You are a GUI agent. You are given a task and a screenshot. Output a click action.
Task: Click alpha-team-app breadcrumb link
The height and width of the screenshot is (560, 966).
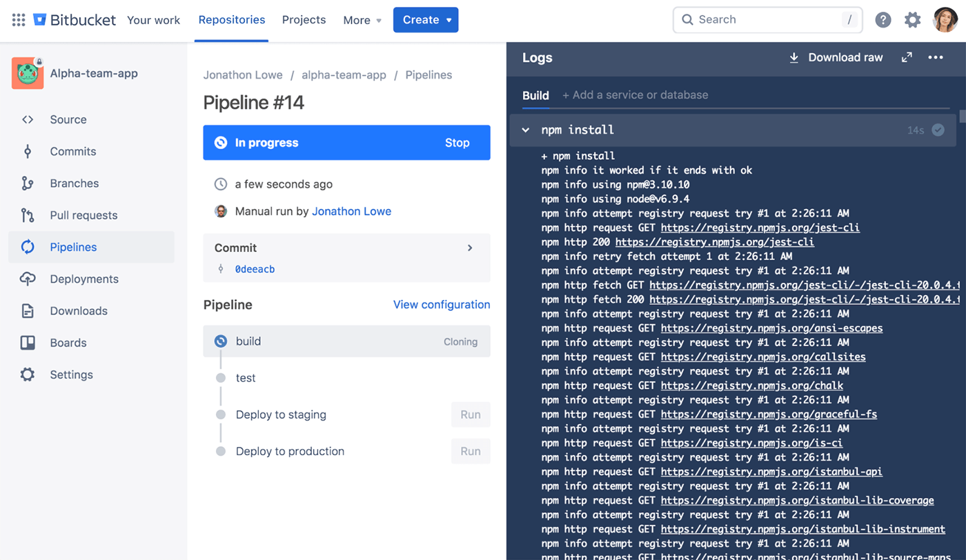tap(344, 74)
